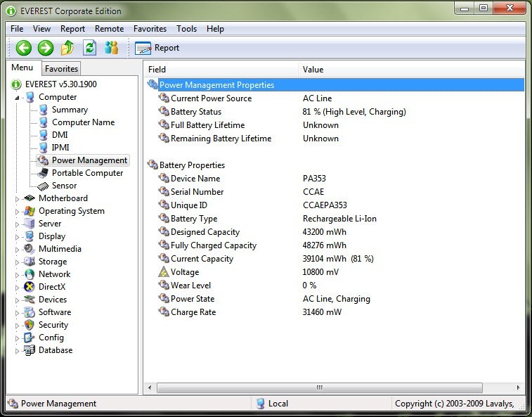Click the parent folder up-arrow icon

(67, 48)
